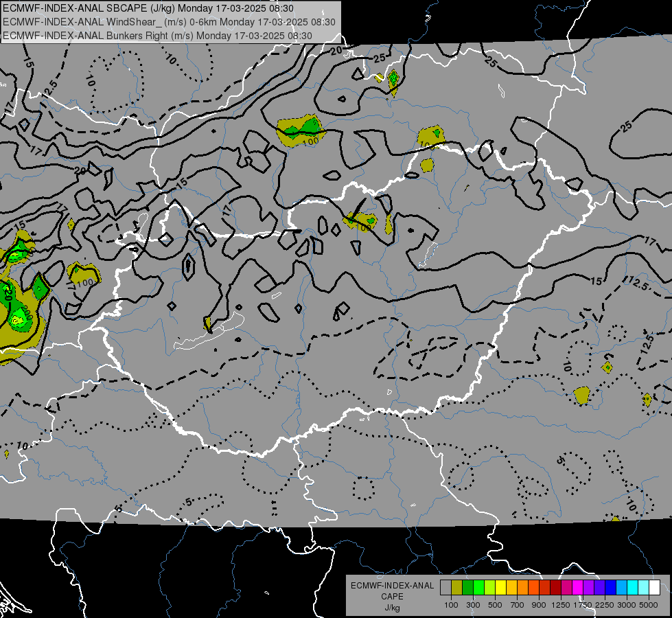Click the legend's 900 tick label
Screen dimensions: 672x618
click(x=539, y=605)
